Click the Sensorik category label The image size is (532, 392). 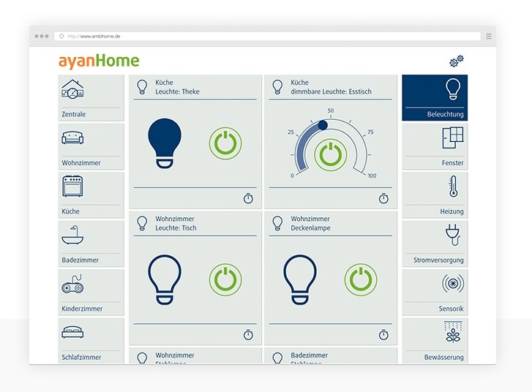point(452,309)
